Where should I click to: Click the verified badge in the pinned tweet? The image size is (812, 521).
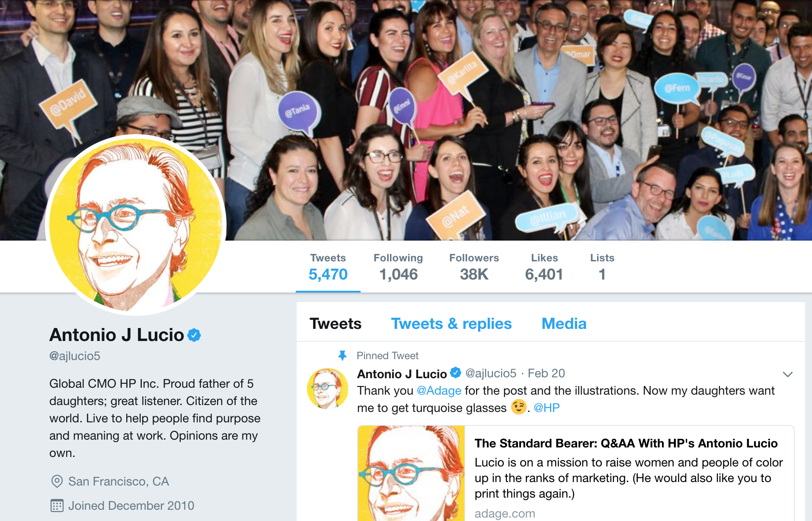point(455,373)
